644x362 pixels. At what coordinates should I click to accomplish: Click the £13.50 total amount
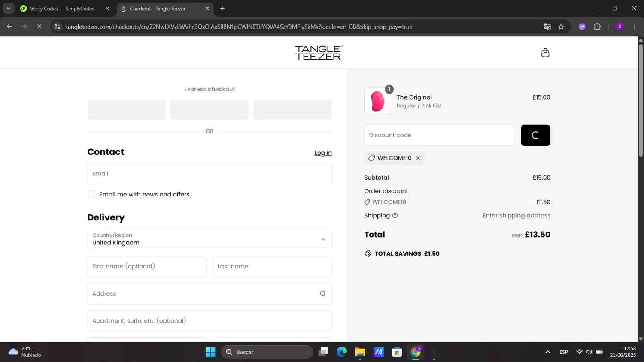pyautogui.click(x=538, y=235)
